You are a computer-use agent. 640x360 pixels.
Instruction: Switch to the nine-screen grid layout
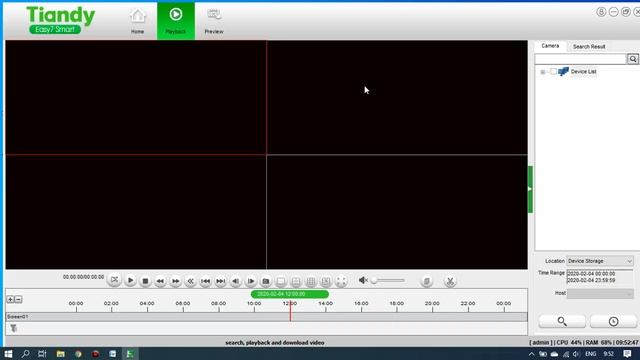pyautogui.click(x=311, y=281)
